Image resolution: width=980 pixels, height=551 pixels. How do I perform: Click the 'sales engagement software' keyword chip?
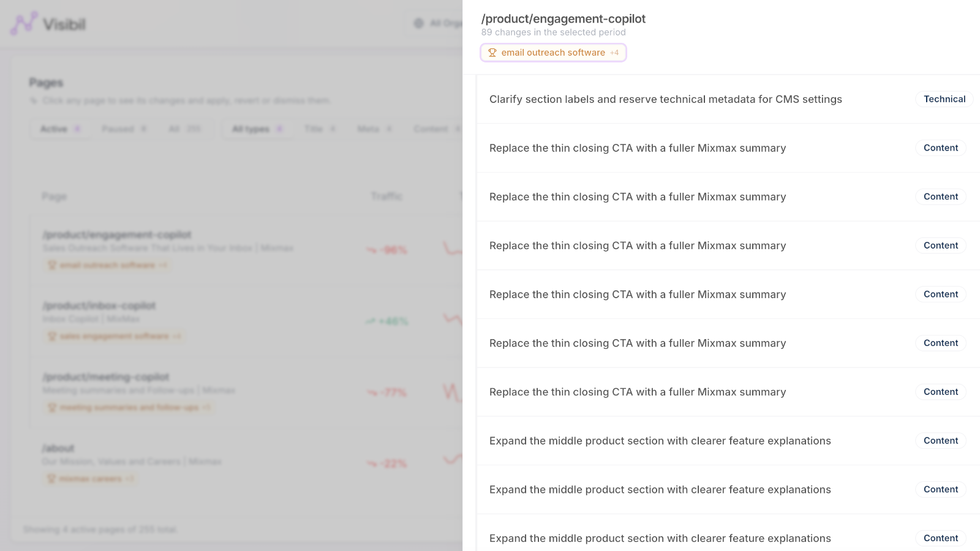coord(114,336)
